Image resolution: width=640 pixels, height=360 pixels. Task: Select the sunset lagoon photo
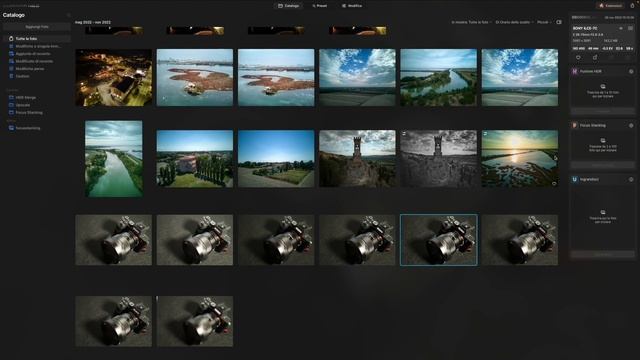point(520,159)
